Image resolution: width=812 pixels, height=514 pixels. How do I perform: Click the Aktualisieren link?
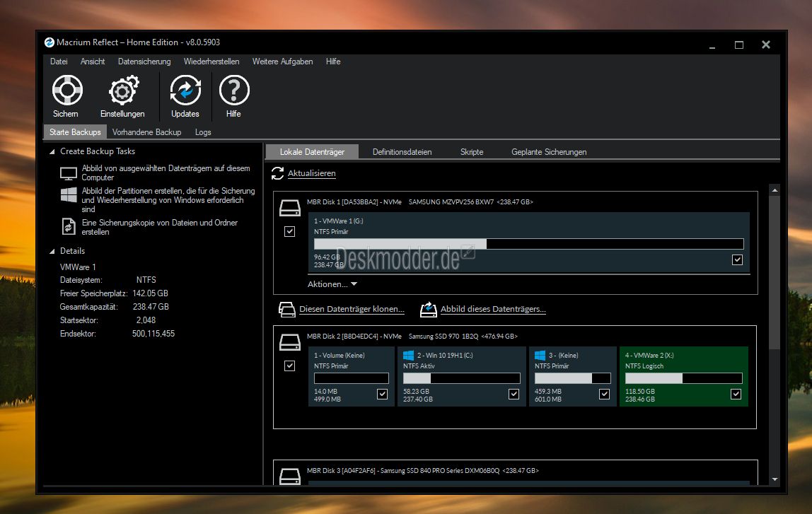pos(312,173)
